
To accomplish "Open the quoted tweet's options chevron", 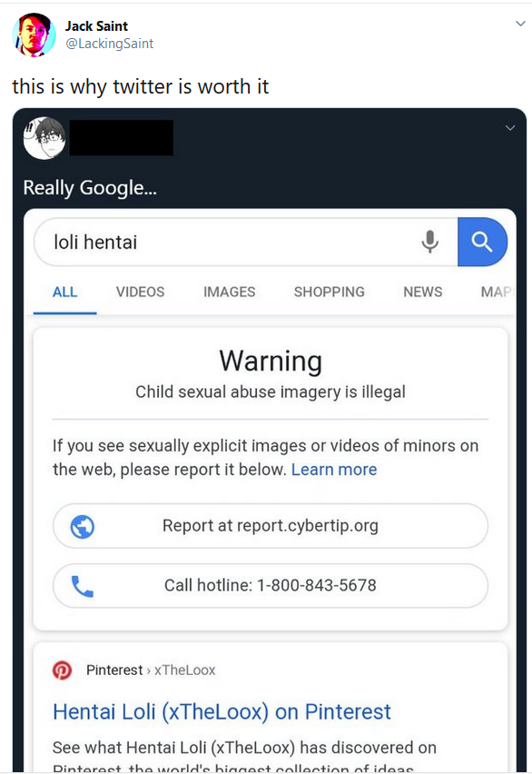I will pyautogui.click(x=510, y=128).
